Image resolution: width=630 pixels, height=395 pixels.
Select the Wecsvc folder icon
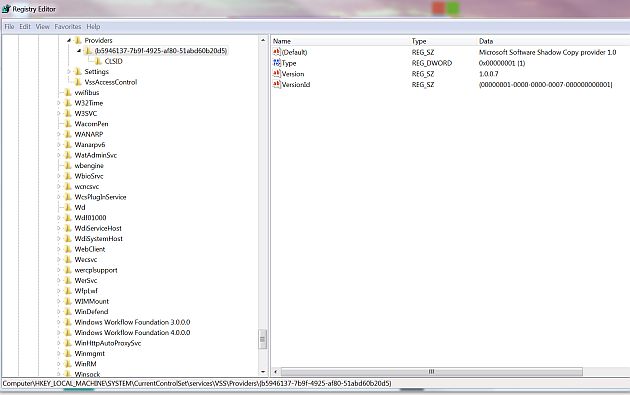click(68, 259)
